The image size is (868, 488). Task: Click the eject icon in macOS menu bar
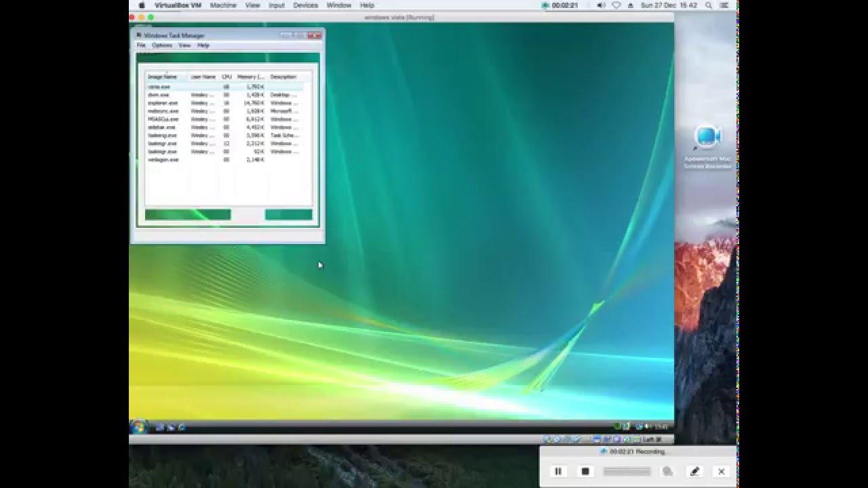coord(630,5)
